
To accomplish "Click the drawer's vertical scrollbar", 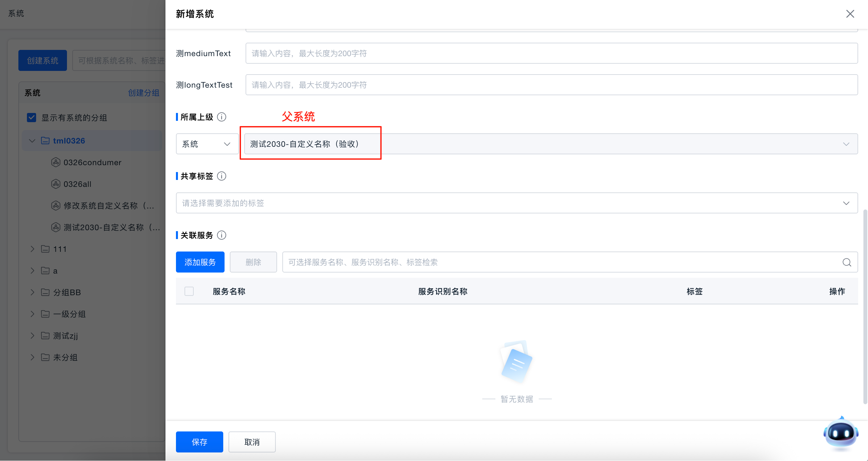I will point(865,307).
